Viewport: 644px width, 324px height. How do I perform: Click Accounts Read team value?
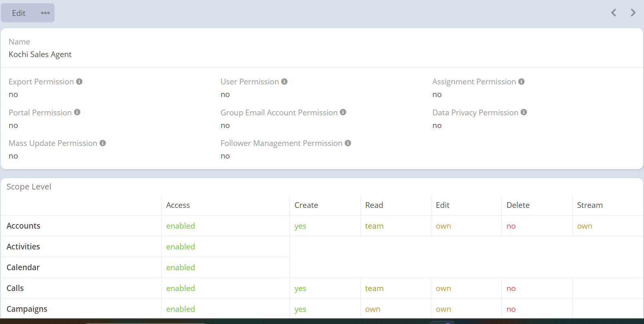[374, 226]
